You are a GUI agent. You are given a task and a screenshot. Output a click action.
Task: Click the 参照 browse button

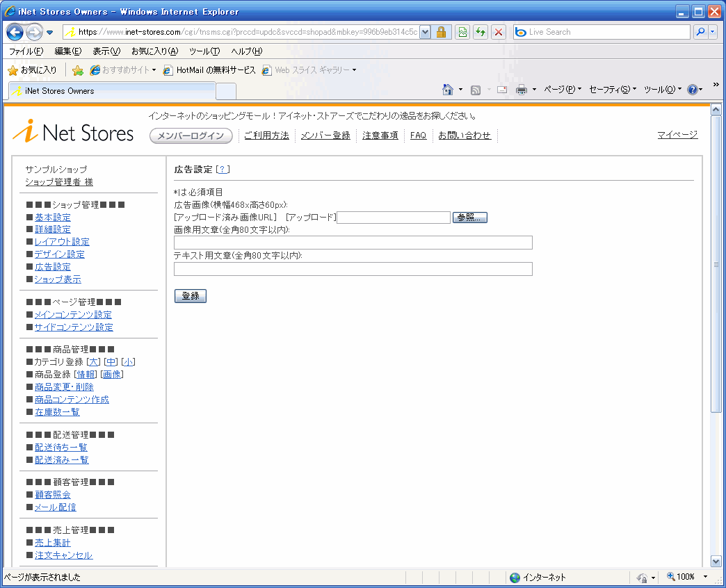click(470, 218)
